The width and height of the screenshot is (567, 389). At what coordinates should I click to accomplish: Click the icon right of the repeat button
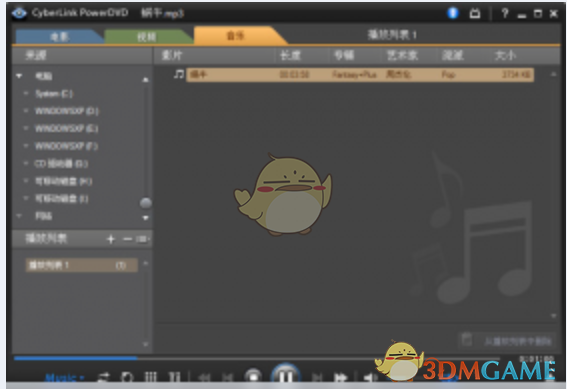click(x=151, y=377)
